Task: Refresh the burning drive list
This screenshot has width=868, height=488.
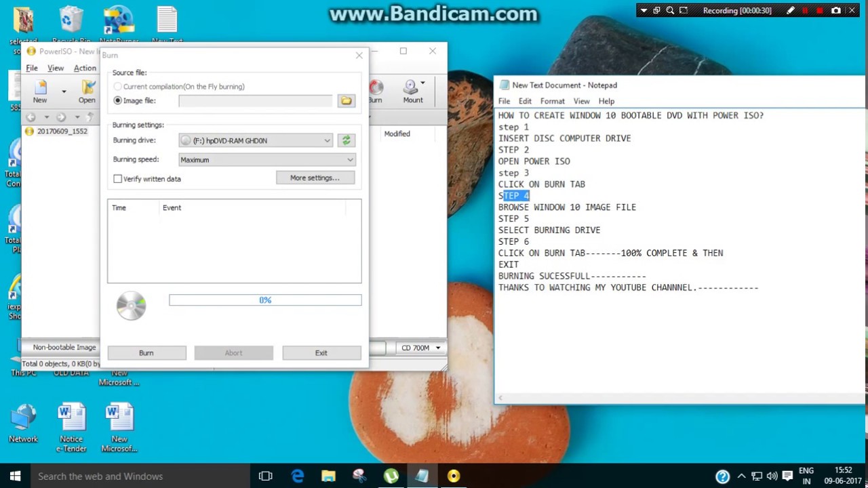Action: (347, 140)
